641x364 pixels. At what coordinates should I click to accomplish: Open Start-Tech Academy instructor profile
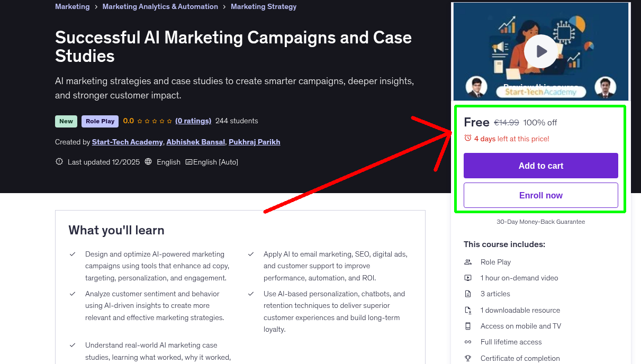tap(127, 142)
